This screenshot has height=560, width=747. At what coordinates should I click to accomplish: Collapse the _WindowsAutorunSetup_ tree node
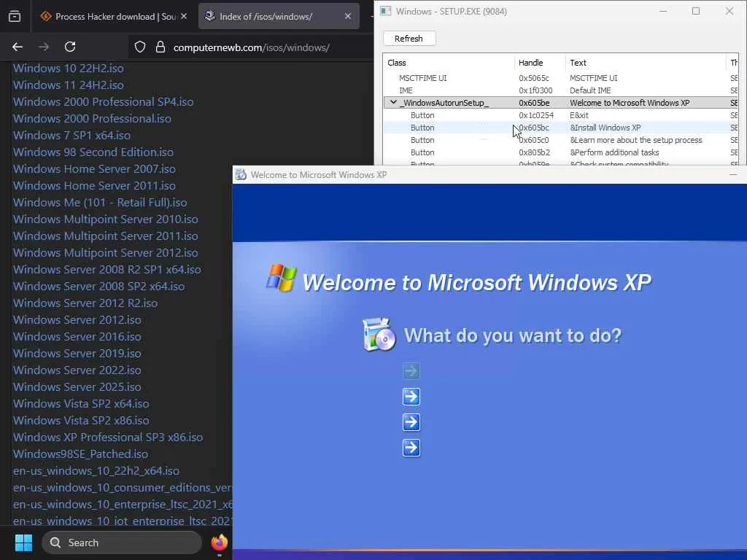pyautogui.click(x=393, y=102)
